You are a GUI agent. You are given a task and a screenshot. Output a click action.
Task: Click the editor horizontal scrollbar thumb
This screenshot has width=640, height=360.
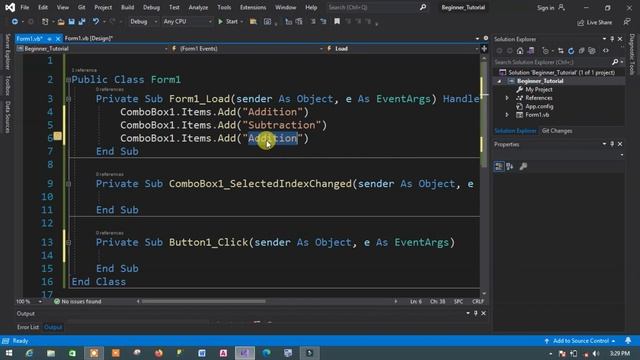(x=204, y=301)
